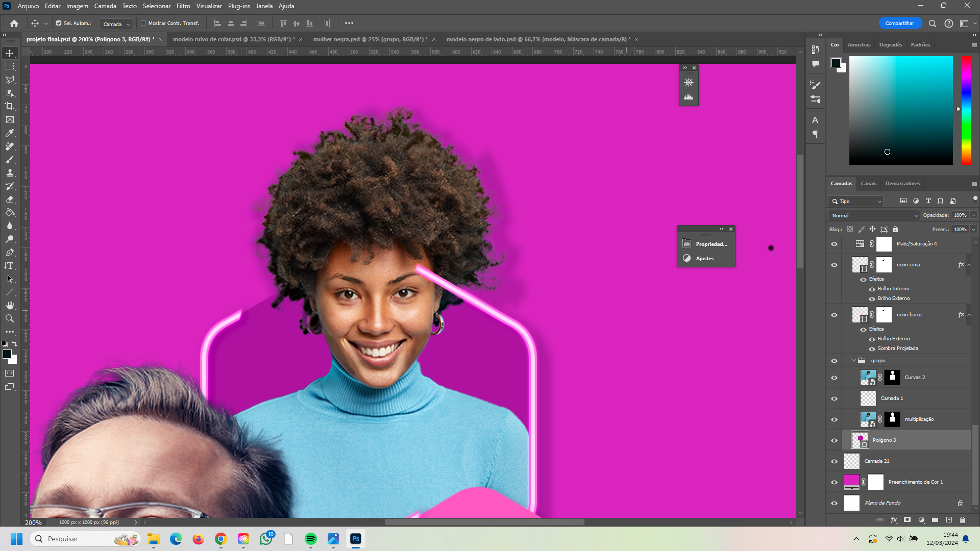Select the Spot Healing Brush tool
Screen dimensions: 980x551
[10, 146]
